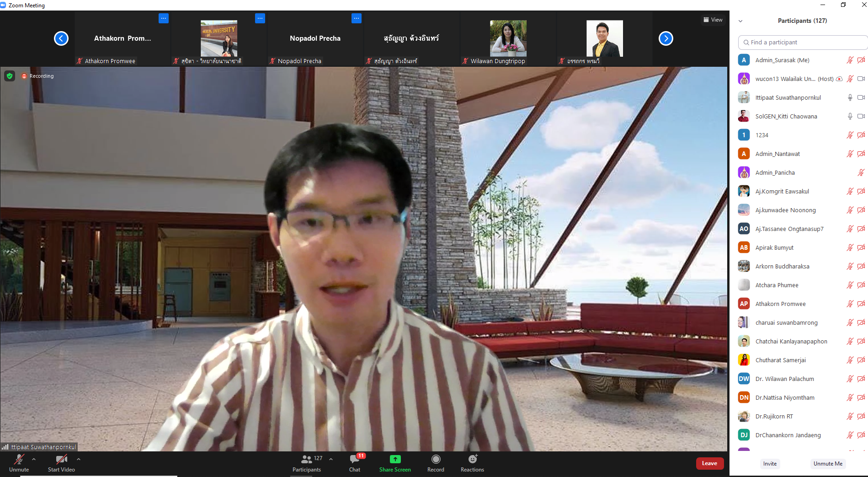Collapse the Participants panel chevron

[740, 21]
